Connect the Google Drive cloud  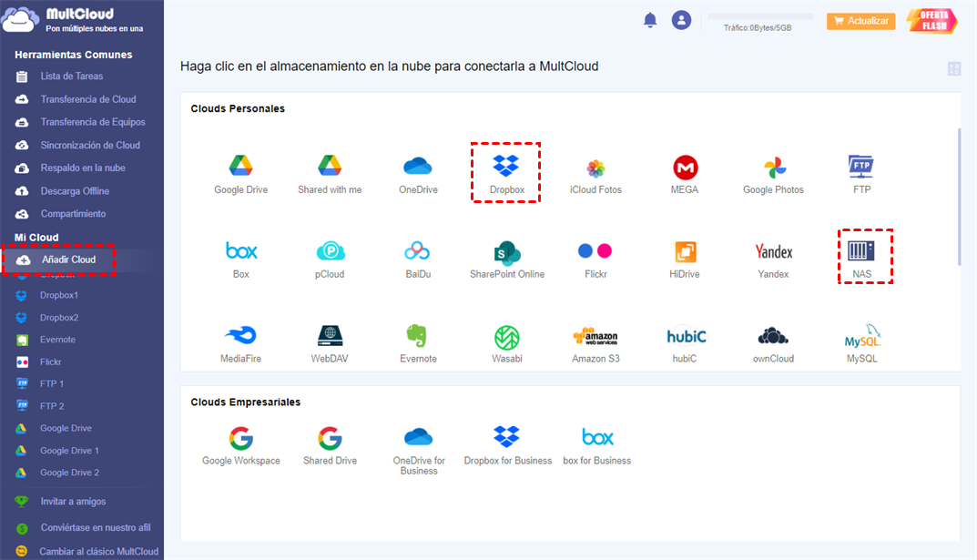(x=240, y=174)
